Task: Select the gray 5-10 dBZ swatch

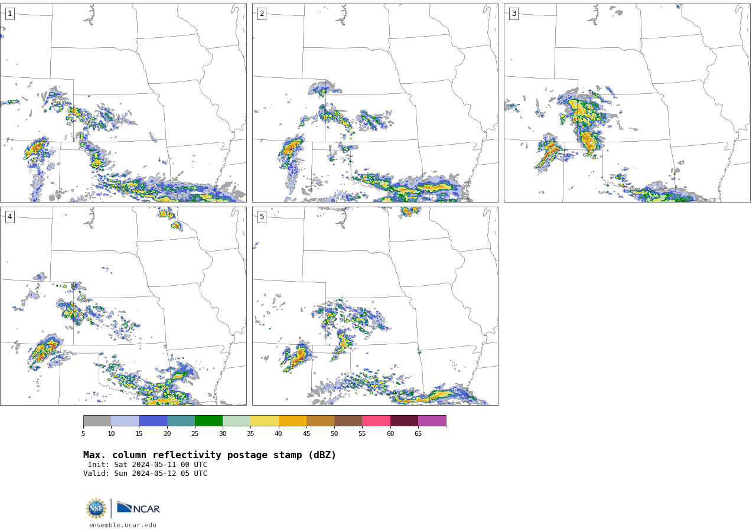Action: [x=97, y=420]
